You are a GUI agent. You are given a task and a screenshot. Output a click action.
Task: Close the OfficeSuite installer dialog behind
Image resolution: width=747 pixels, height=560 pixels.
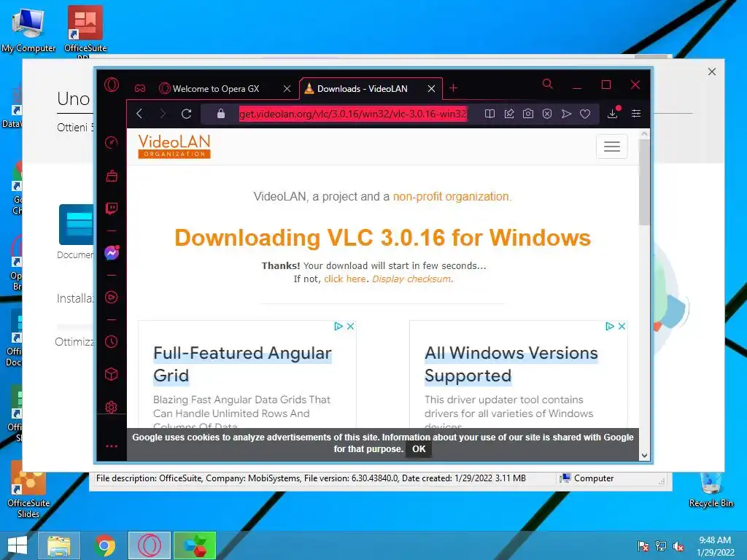pyautogui.click(x=712, y=71)
